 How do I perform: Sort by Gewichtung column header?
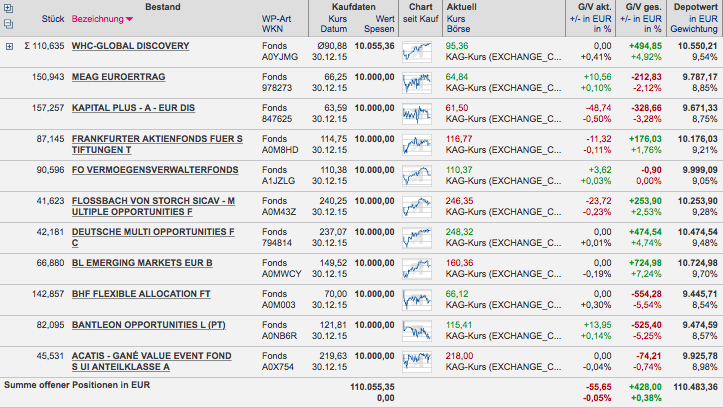click(694, 29)
